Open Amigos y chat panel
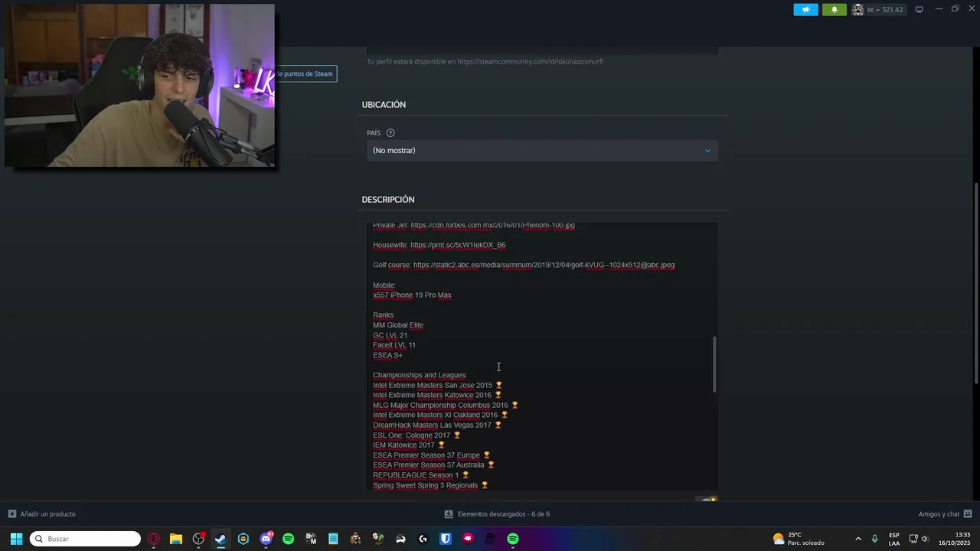This screenshot has width=980, height=551. [x=939, y=514]
